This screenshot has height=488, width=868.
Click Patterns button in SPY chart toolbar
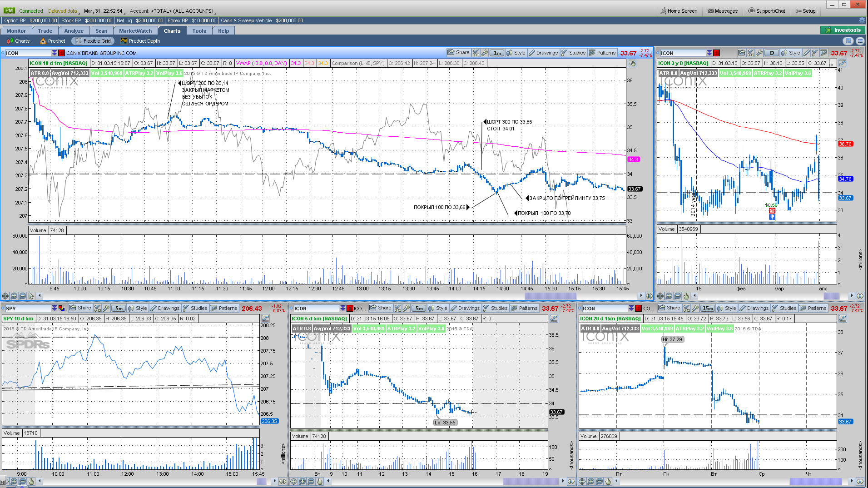point(224,308)
